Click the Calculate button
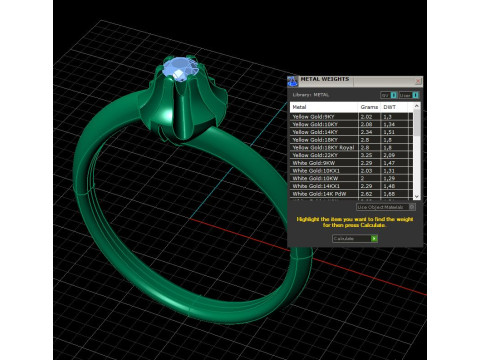 click(355, 239)
